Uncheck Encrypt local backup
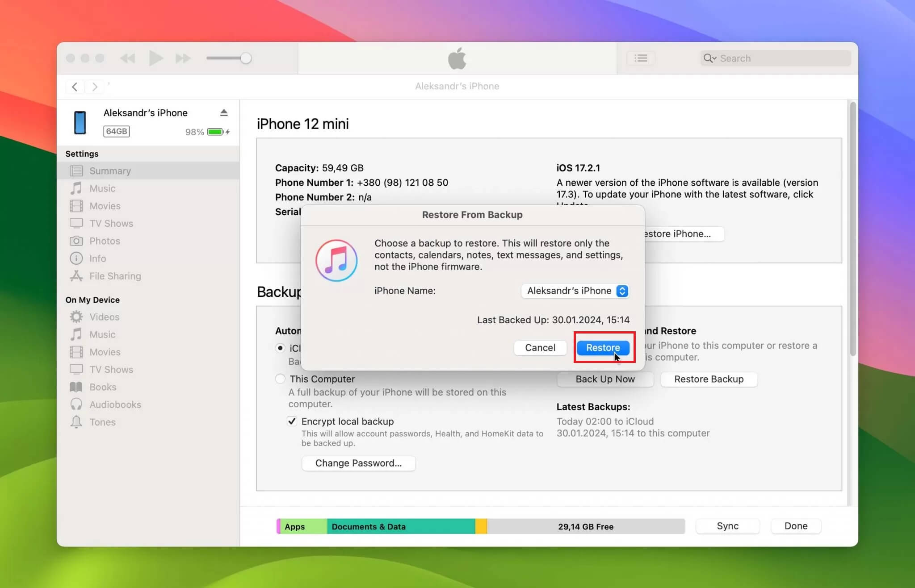This screenshot has height=588, width=915. [292, 421]
